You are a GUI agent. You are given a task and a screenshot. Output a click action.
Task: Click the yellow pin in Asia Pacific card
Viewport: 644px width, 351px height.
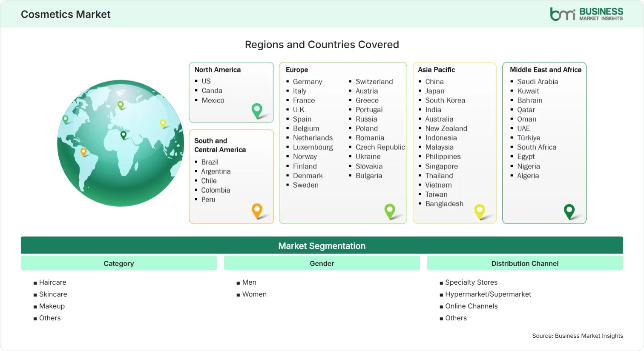[480, 211]
